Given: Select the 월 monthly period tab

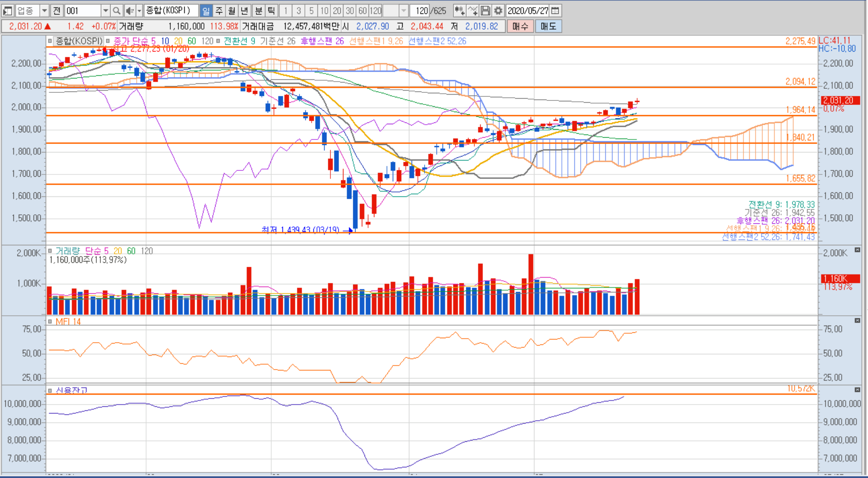Looking at the screenshot, I should tap(232, 10).
